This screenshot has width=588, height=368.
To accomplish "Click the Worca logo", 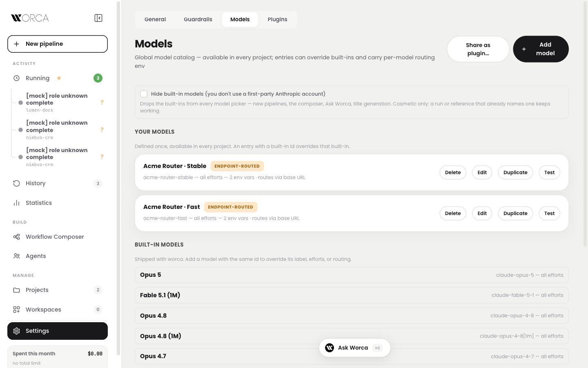I will tap(30, 18).
